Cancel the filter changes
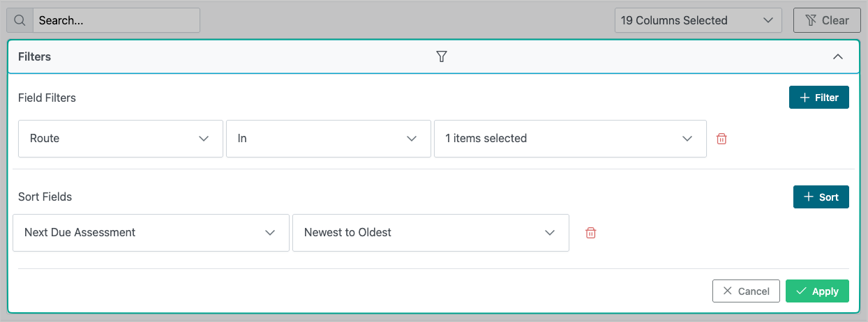 (745, 291)
